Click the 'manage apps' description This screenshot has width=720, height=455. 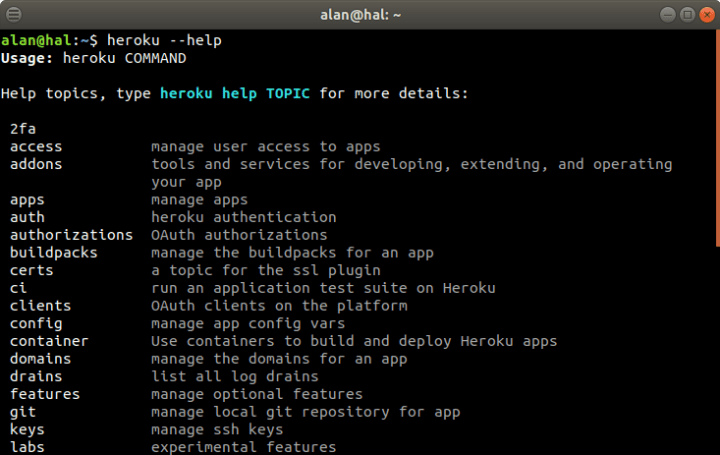[x=199, y=200]
